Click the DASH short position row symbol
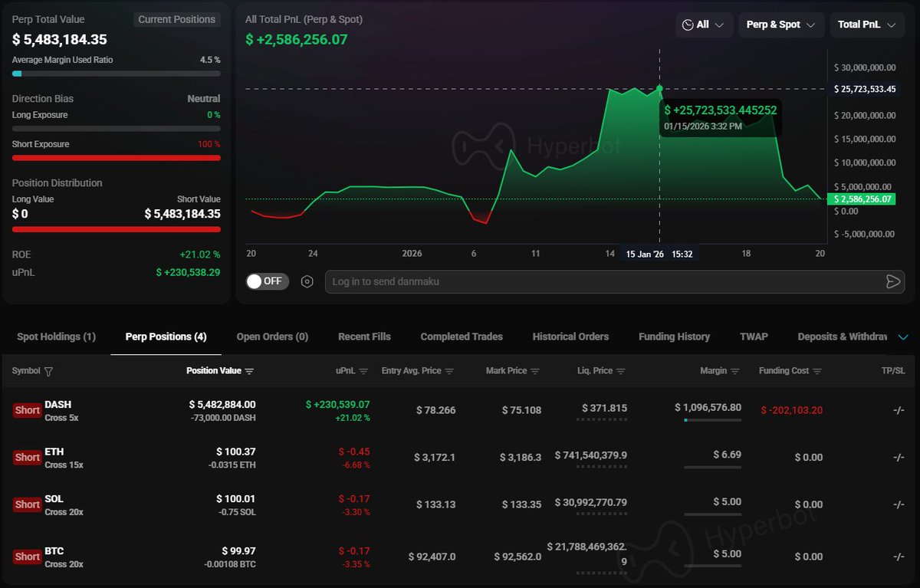Image resolution: width=920 pixels, height=588 pixels. pos(58,404)
